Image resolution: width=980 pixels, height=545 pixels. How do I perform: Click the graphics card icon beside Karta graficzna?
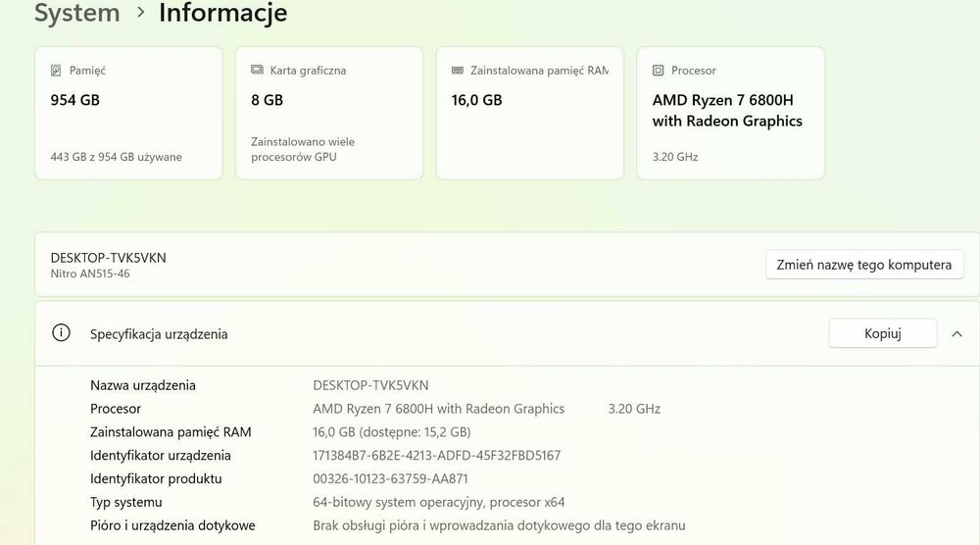pyautogui.click(x=257, y=71)
